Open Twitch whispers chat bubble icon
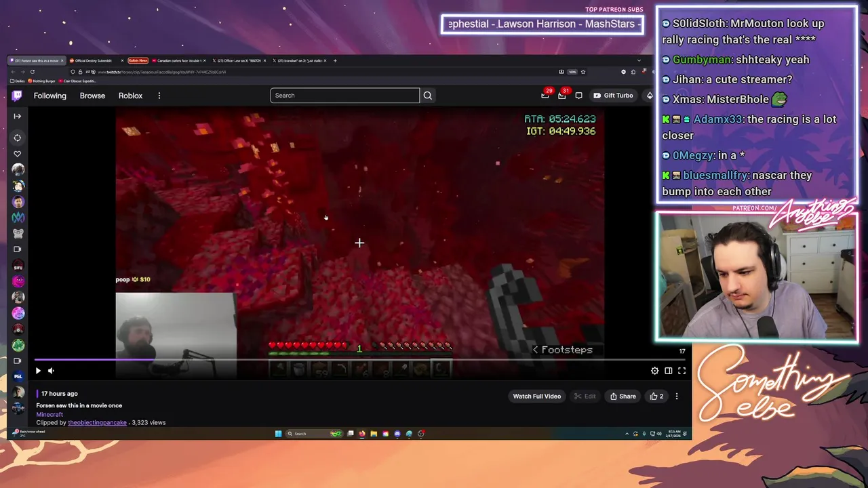Viewport: 868px width, 488px height. (x=578, y=96)
